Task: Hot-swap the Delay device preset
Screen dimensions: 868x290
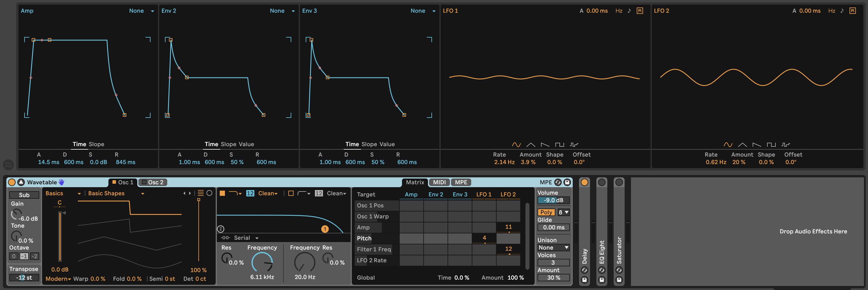Action: pyautogui.click(x=585, y=270)
